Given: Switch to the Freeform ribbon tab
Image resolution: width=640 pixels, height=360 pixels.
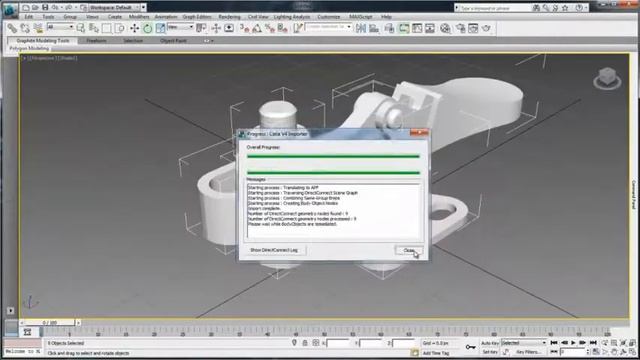Looking at the screenshot, I should coord(96,41).
